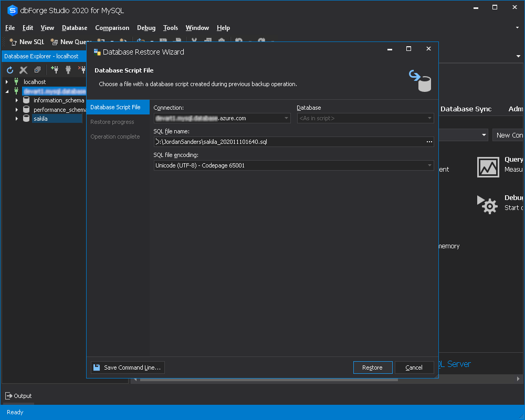This screenshot has width=525, height=420.
Task: Click the new connection plug icon with plus
Action: point(54,70)
